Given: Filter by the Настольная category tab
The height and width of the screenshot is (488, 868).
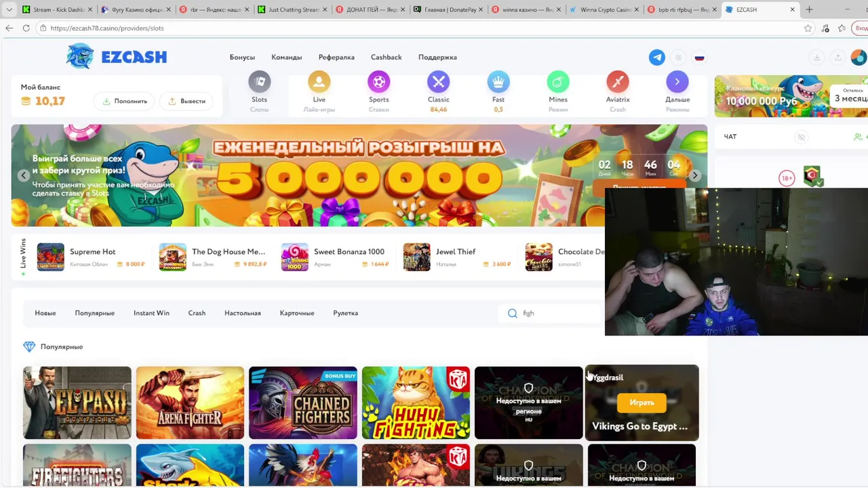Looking at the screenshot, I should 242,313.
